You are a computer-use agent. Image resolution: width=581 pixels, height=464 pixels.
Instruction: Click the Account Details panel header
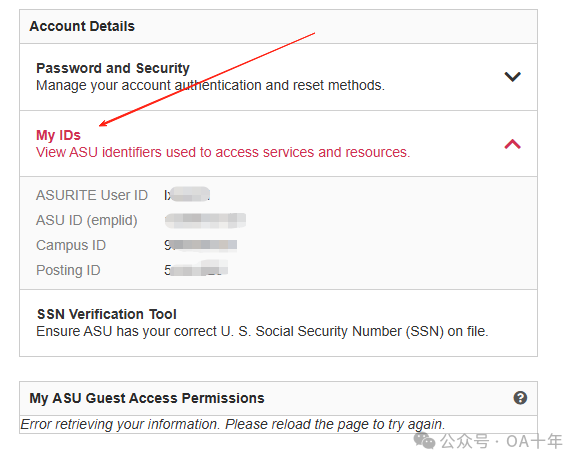[x=278, y=27]
